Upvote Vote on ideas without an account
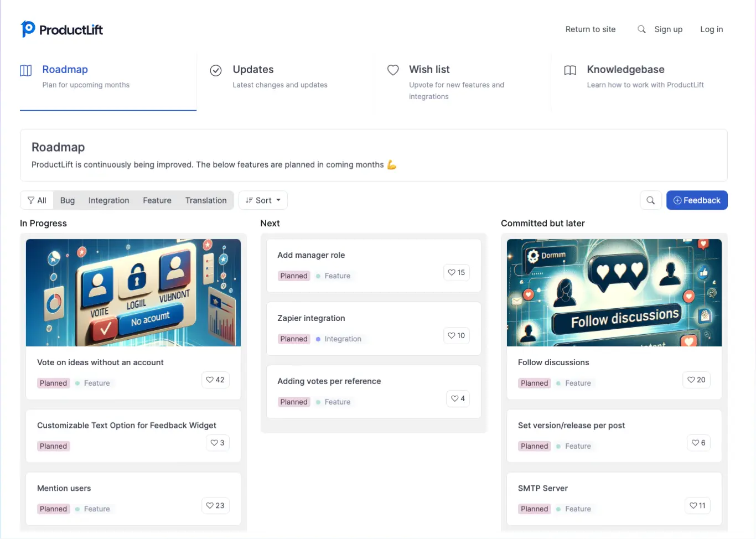This screenshot has width=756, height=539. [215, 380]
